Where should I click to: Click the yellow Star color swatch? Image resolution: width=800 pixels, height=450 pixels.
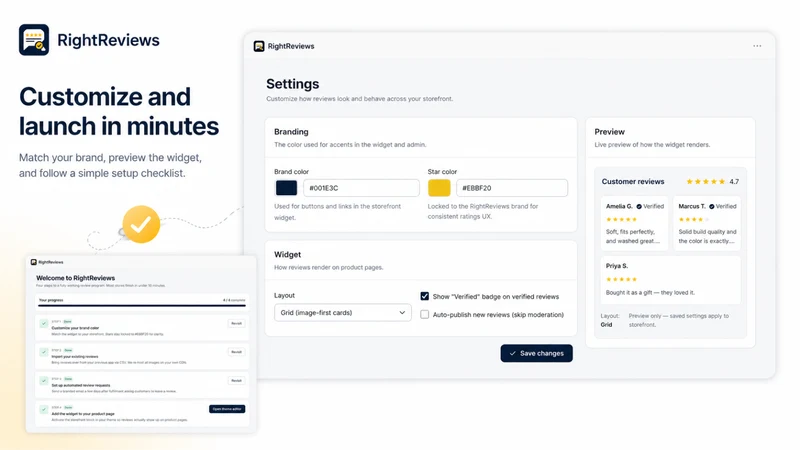coord(439,188)
